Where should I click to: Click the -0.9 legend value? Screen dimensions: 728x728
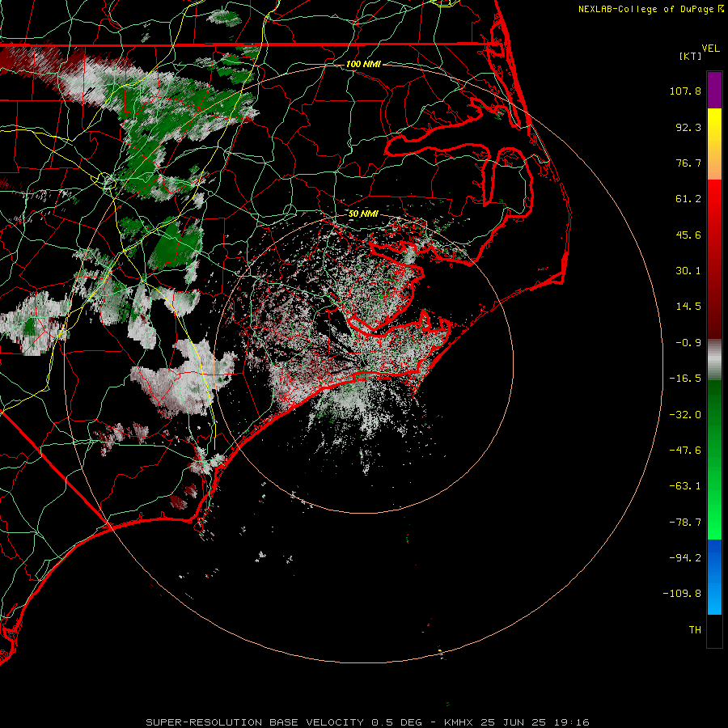pos(688,343)
